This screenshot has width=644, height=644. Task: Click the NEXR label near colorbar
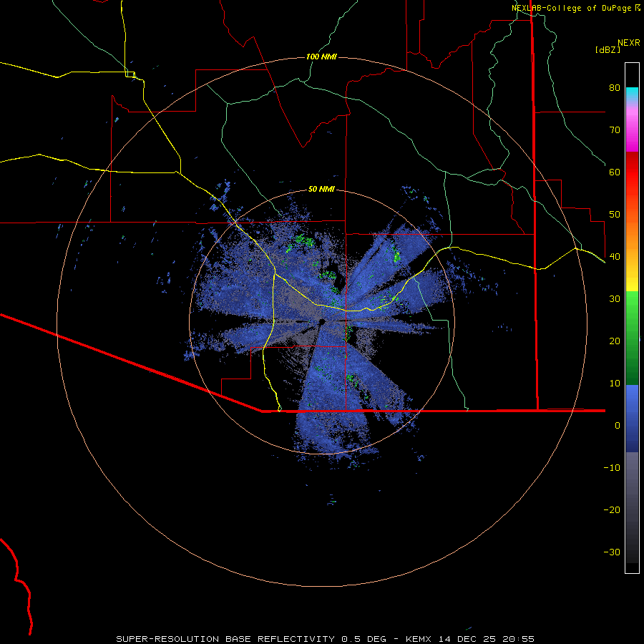pos(628,43)
